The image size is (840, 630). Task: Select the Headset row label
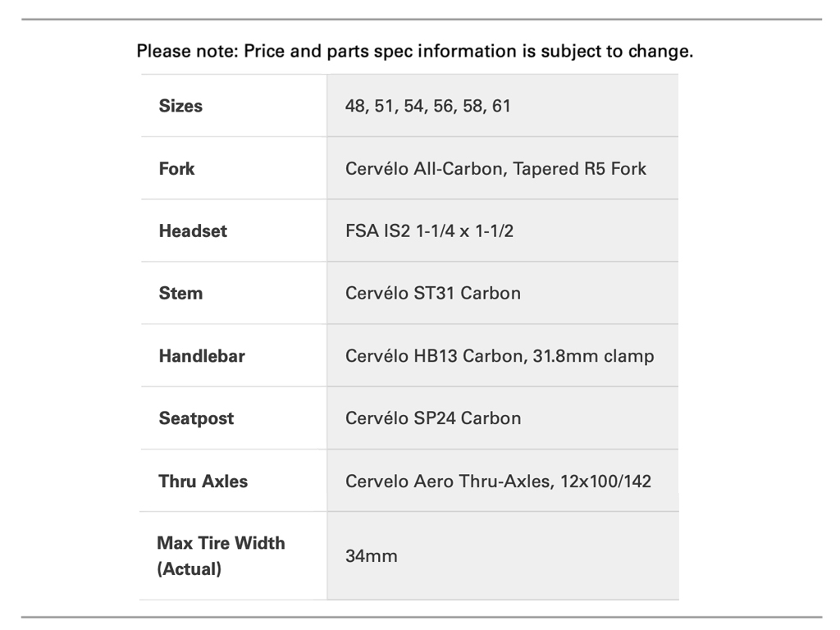point(193,231)
